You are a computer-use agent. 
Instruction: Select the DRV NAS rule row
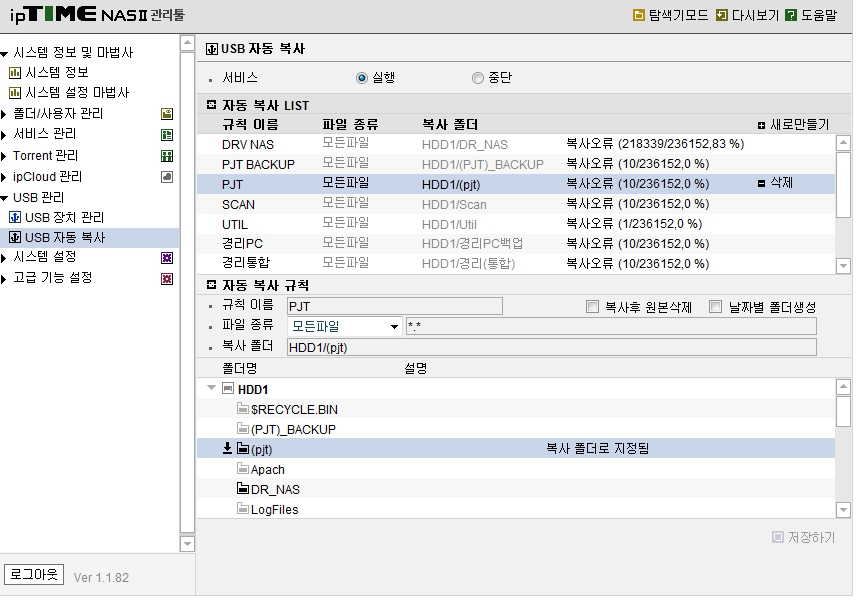coord(516,144)
